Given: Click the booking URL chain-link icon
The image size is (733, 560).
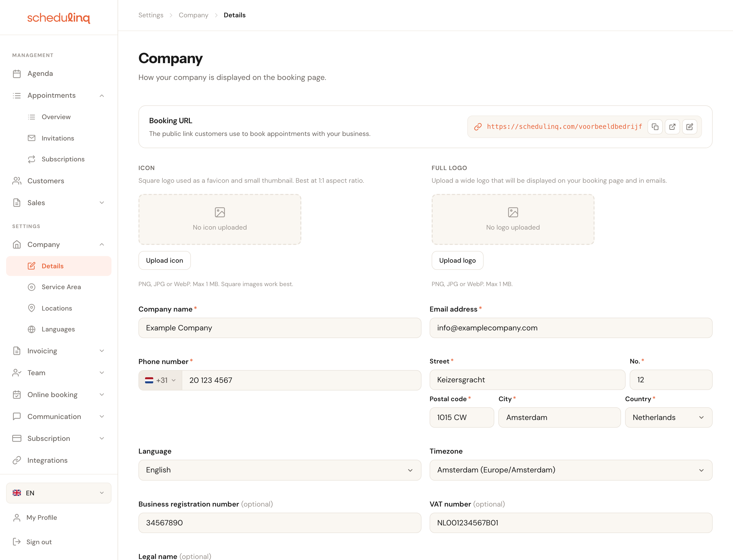Looking at the screenshot, I should click(x=478, y=127).
